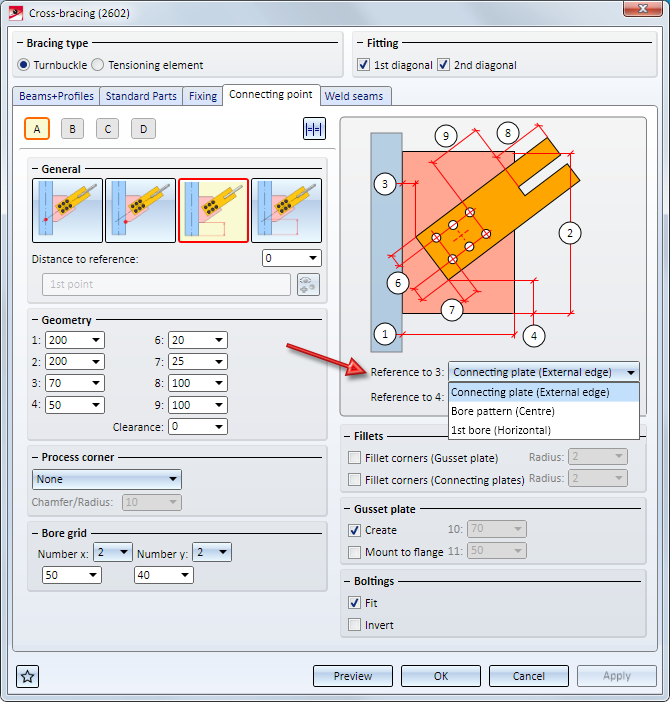Open Bore grid Number x dropdown
Screen dimensions: 670x702
(x=112, y=552)
